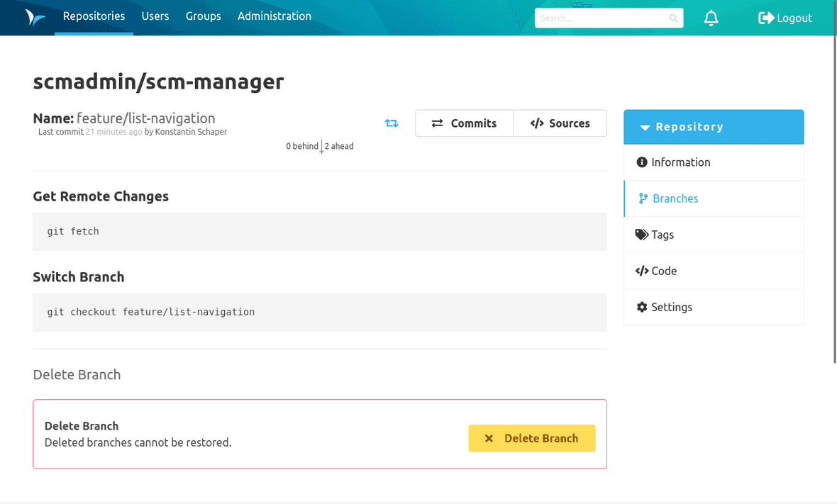Switch to the Users section
Image resolution: width=837 pixels, height=504 pixels.
(155, 16)
